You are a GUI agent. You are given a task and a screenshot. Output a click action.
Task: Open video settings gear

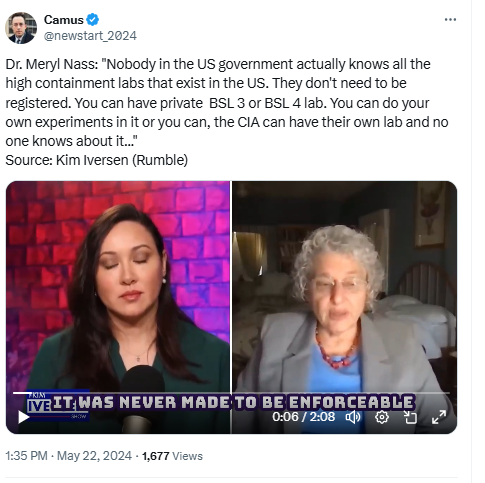pyautogui.click(x=382, y=417)
